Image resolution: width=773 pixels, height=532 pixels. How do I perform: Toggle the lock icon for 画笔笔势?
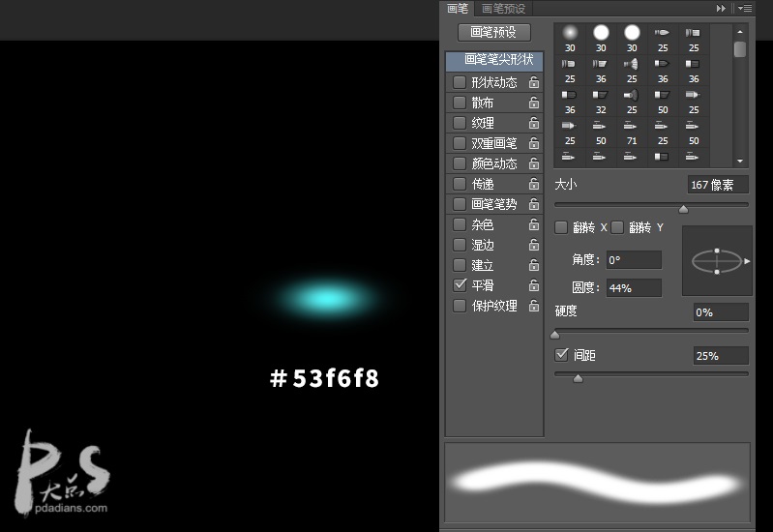(x=534, y=204)
